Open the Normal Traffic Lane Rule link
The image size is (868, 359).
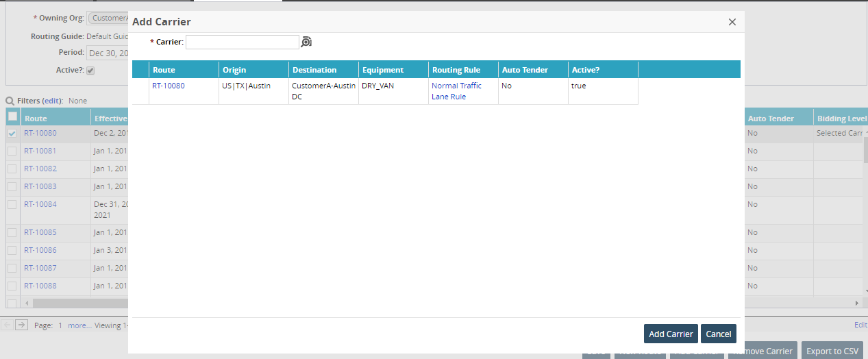[x=456, y=91]
